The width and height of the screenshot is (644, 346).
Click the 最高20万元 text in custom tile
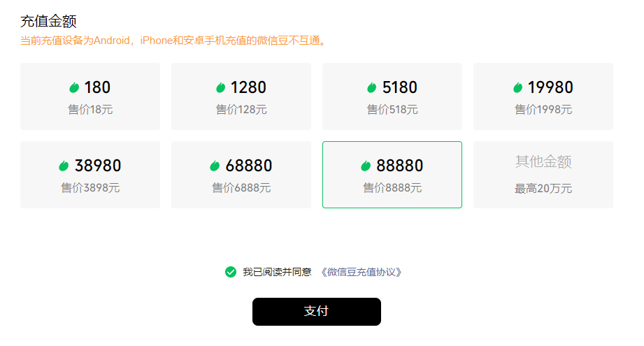click(x=543, y=189)
